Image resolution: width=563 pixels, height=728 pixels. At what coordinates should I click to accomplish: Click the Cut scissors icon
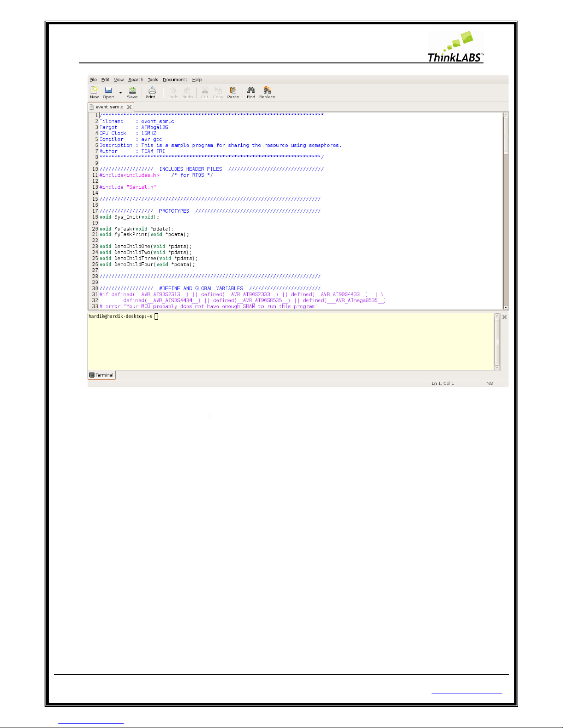(205, 92)
